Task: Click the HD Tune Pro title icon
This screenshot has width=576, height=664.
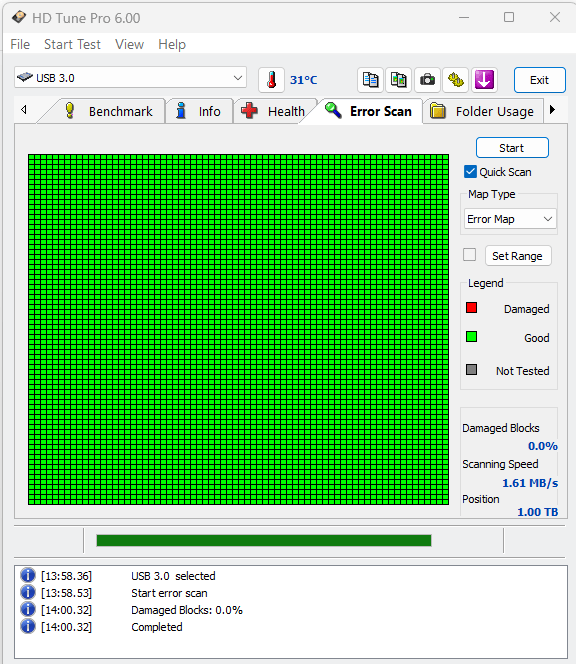Action: click(19, 18)
